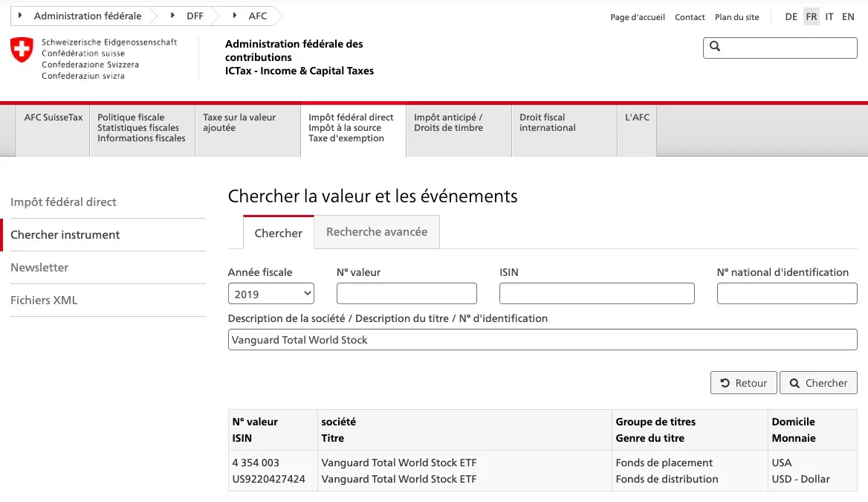Go to Page d'accueil link
868x502 pixels.
click(637, 17)
